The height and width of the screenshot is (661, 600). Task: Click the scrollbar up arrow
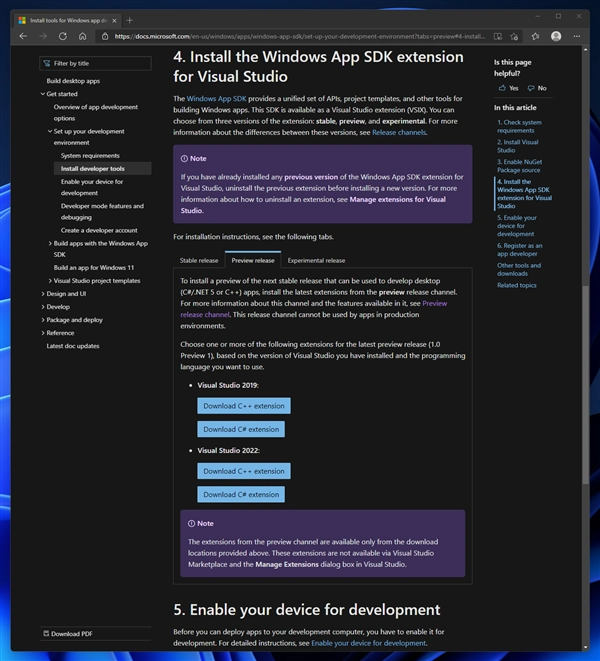[x=585, y=50]
